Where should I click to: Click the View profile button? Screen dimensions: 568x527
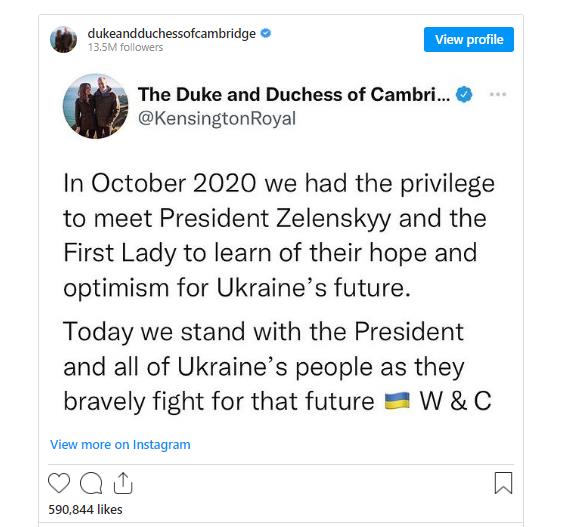click(x=469, y=39)
